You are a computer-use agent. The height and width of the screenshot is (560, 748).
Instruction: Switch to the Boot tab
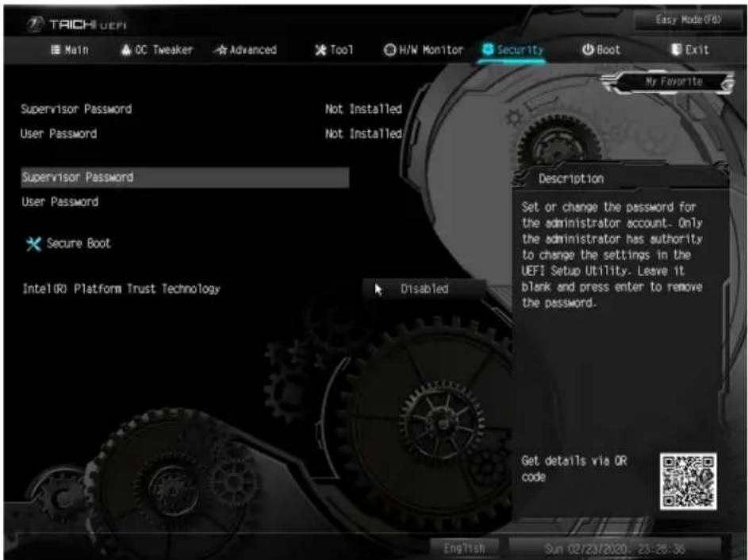[x=601, y=50]
